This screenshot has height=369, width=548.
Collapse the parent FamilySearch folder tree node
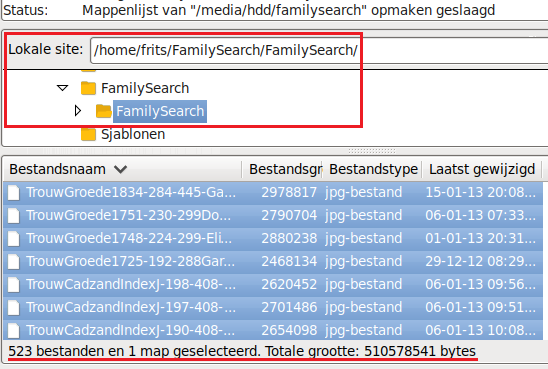[63, 88]
